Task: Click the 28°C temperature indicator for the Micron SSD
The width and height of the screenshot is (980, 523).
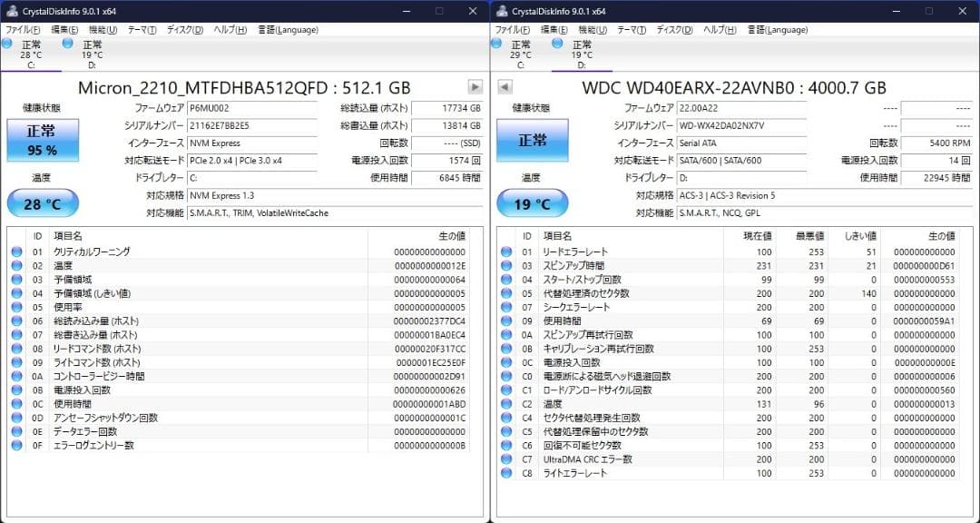Action: (43, 202)
